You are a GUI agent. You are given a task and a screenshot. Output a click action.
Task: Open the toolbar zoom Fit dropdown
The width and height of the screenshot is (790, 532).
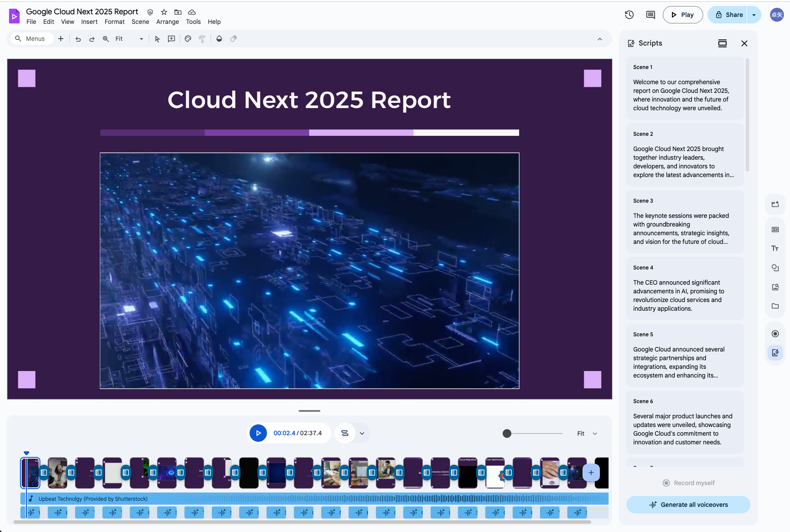click(129, 39)
